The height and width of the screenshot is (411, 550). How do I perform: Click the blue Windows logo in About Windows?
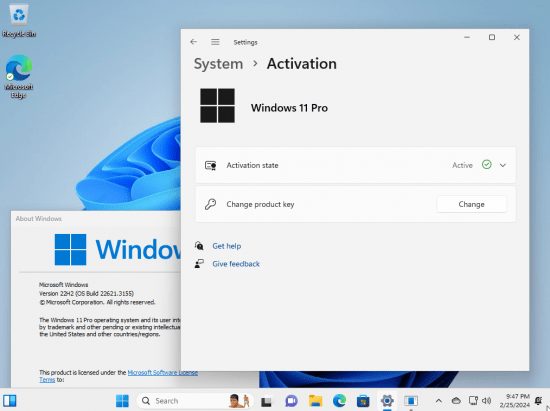[71, 249]
